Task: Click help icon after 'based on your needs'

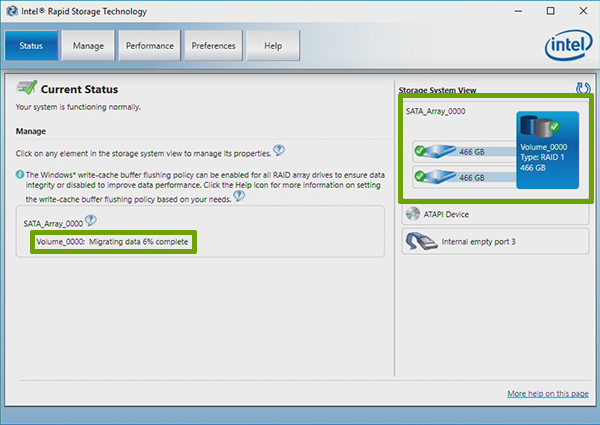Action: [x=239, y=196]
